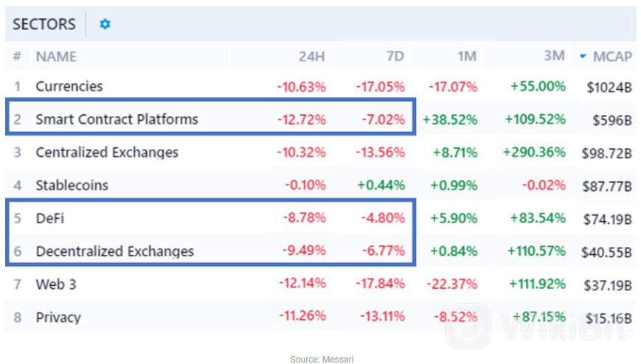641x364 pixels.
Task: Select the SECTORS tab title
Action: coord(44,24)
